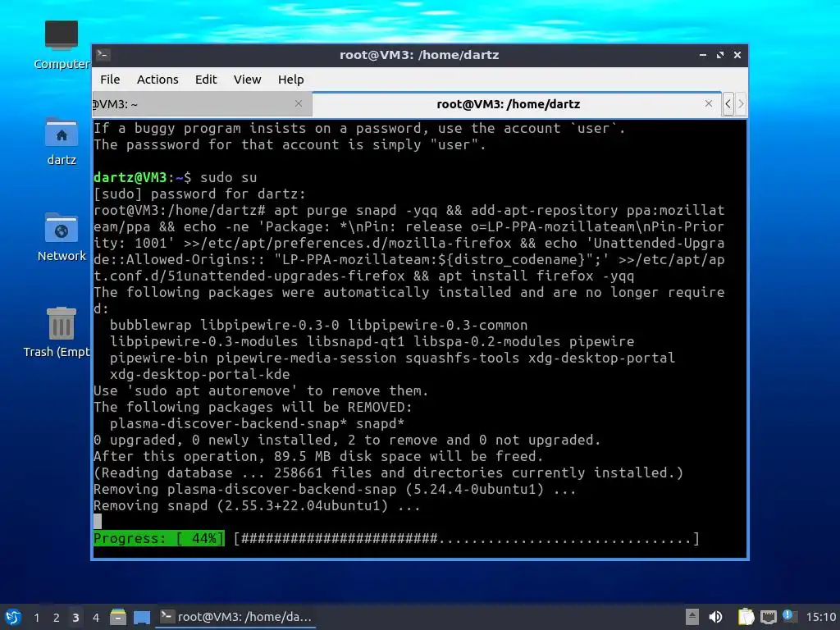Click the show desktop taskbar icon
Viewport: 840px width, 630px height.
tap(142, 617)
